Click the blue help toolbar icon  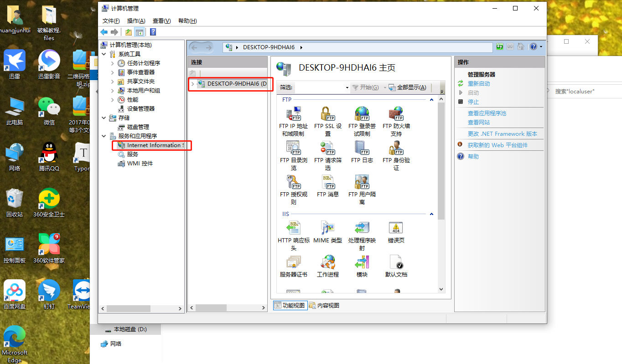point(153,32)
